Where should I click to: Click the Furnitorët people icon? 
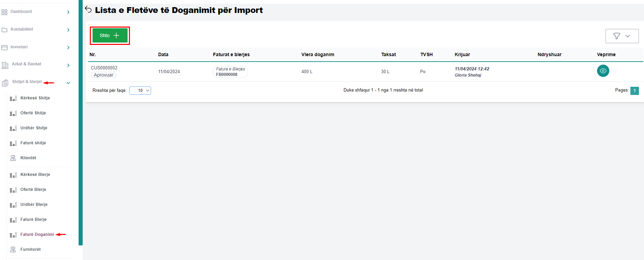(x=13, y=249)
